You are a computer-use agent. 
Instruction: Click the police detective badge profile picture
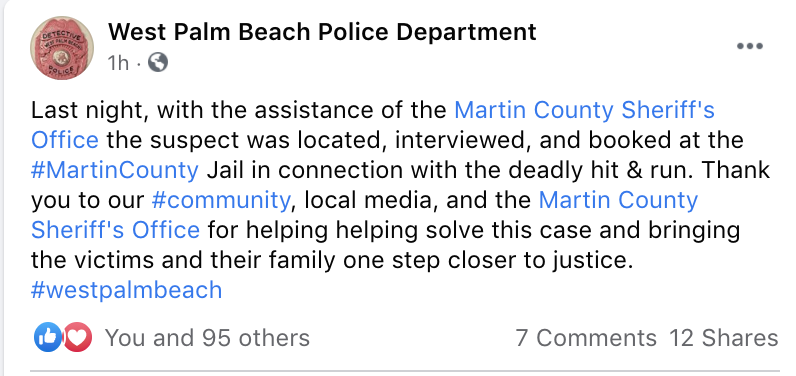[62, 48]
